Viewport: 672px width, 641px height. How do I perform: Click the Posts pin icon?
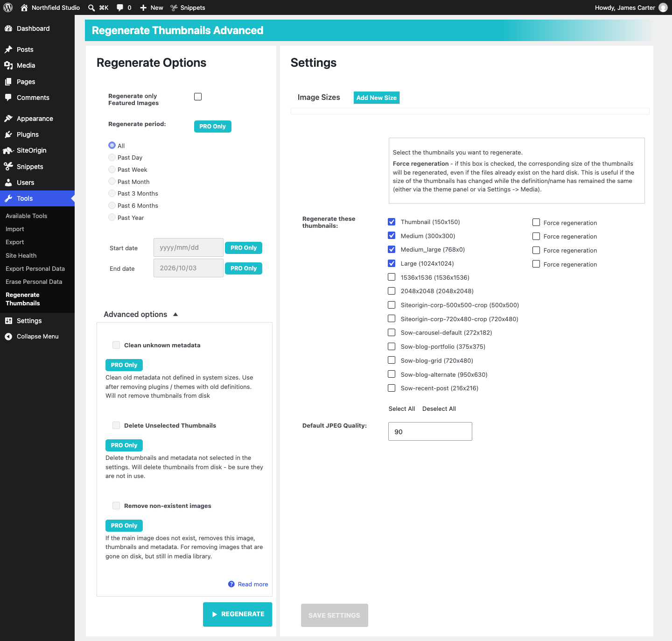pyautogui.click(x=8, y=49)
